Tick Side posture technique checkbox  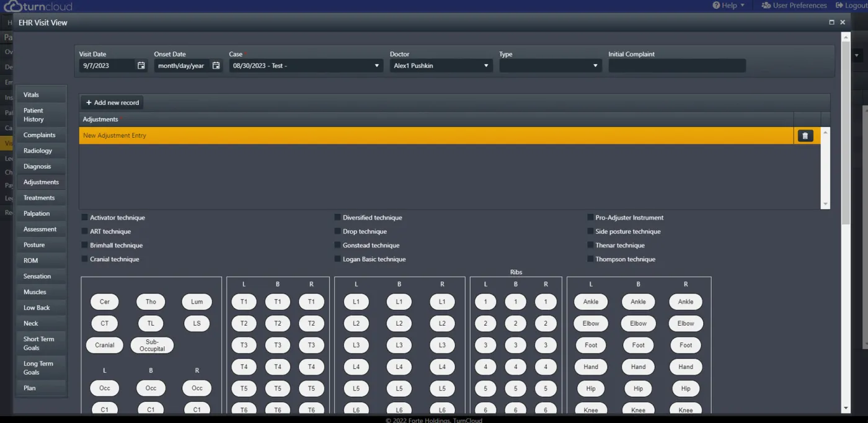click(590, 231)
